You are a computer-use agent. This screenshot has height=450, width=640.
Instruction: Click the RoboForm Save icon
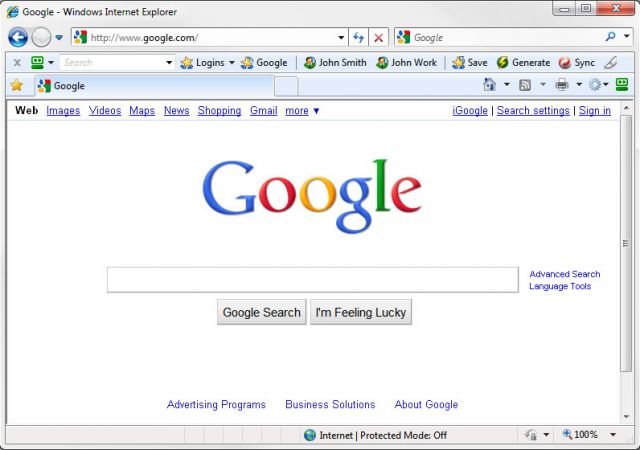click(x=458, y=62)
